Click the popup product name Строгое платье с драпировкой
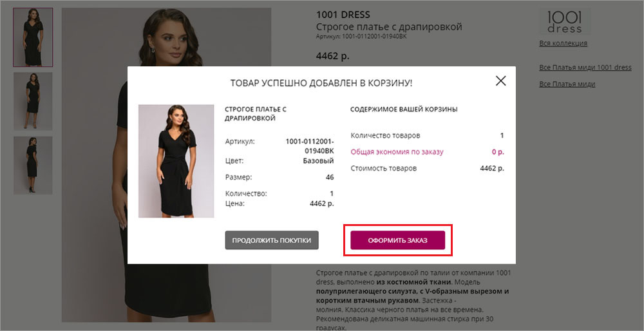 (255, 113)
